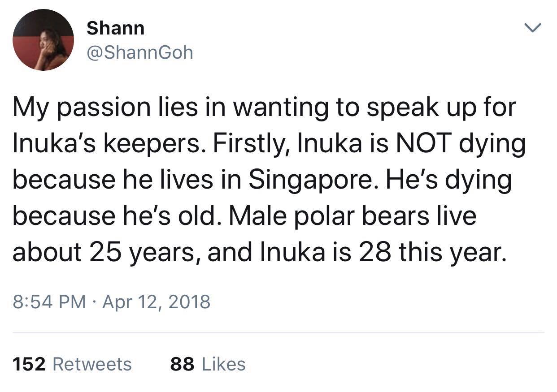View the 88 Likes list
This screenshot has width=557, height=392.
click(x=208, y=364)
